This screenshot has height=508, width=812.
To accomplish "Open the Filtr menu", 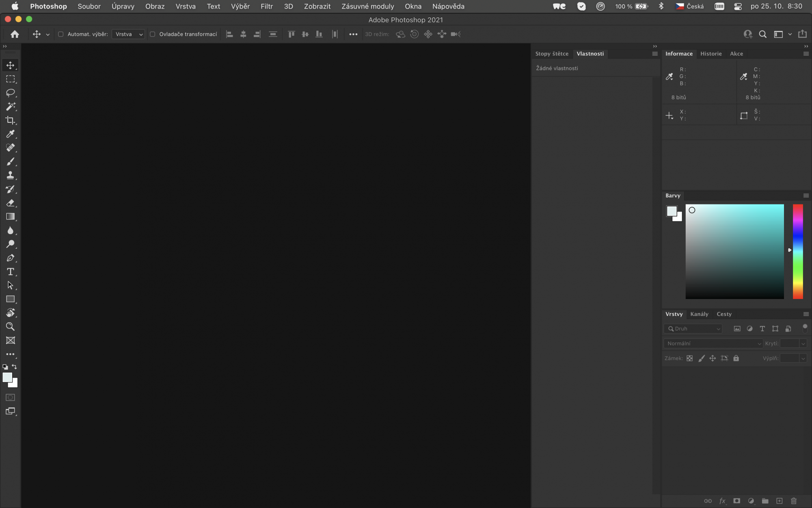I will tap(266, 7).
